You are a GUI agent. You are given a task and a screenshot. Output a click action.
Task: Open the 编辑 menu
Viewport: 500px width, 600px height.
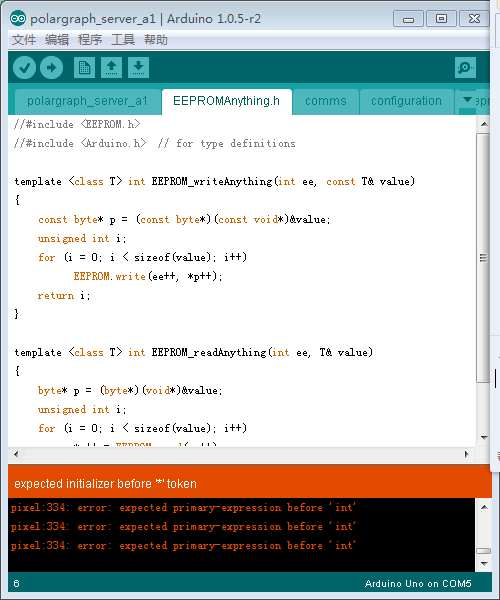point(57,40)
